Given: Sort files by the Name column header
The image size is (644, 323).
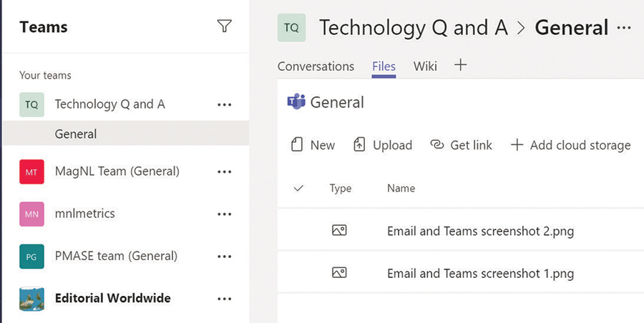Looking at the screenshot, I should pyautogui.click(x=401, y=189).
